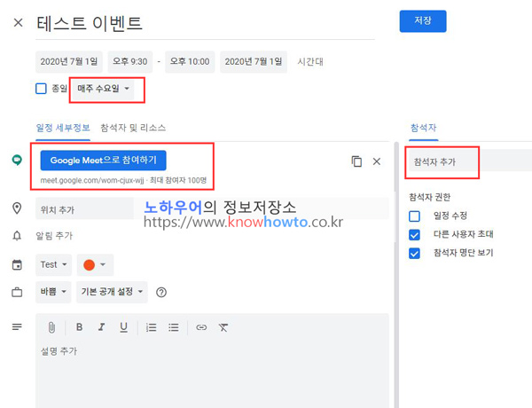Click the 참석자 권한 heading text

point(429,197)
